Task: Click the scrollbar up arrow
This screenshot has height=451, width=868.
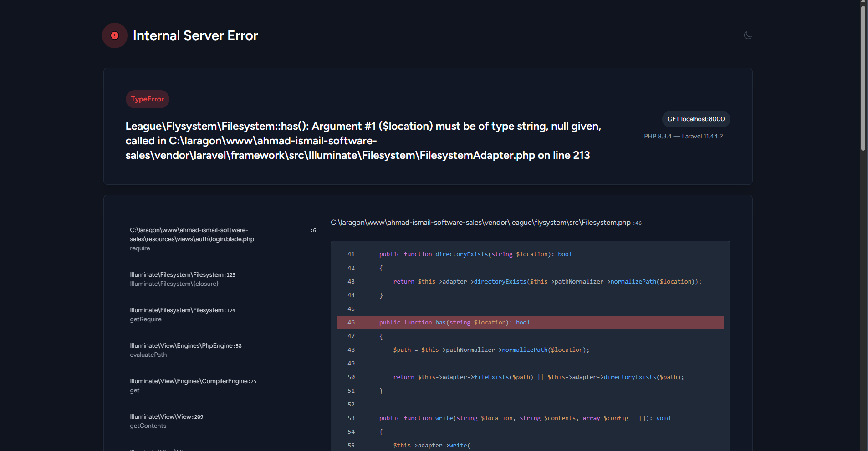Action: 863,2
